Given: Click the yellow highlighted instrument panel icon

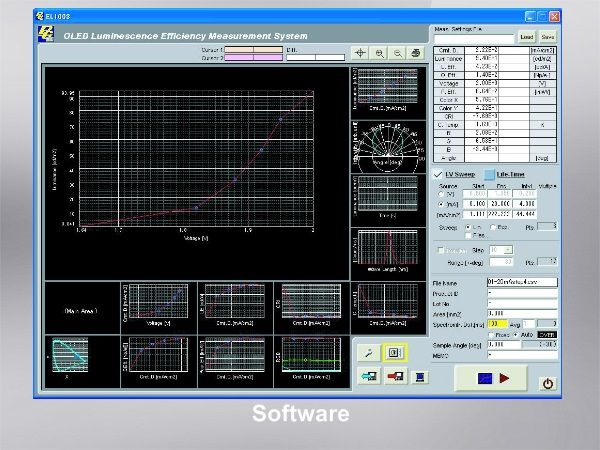Looking at the screenshot, I should tap(393, 353).
